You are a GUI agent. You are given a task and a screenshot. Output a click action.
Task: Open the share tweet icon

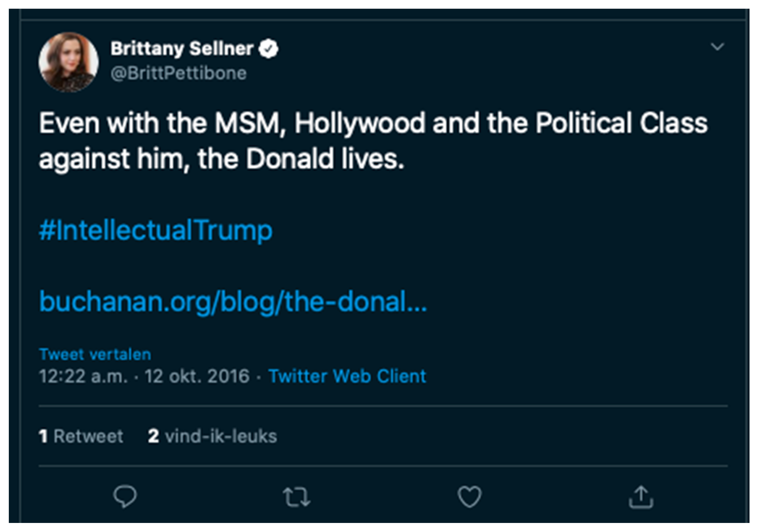641,497
